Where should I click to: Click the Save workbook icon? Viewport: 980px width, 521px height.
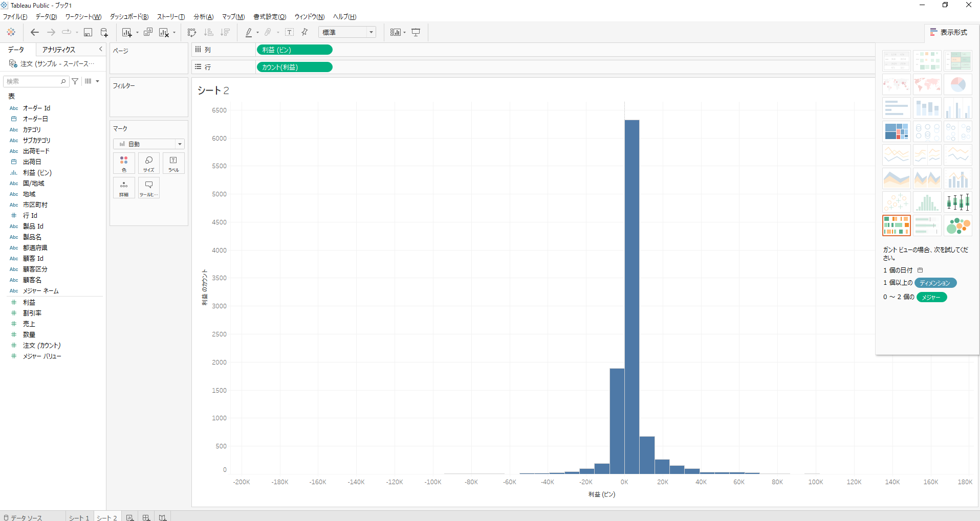click(88, 32)
